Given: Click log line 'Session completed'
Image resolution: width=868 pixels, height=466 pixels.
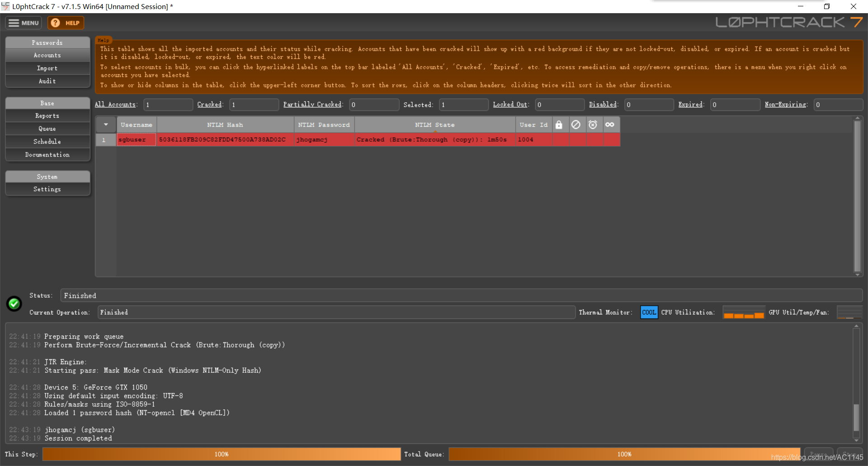Looking at the screenshot, I should click(x=78, y=438).
